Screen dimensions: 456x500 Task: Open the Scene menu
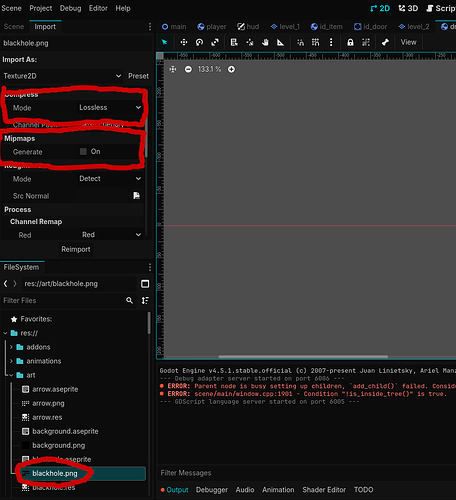11,8
